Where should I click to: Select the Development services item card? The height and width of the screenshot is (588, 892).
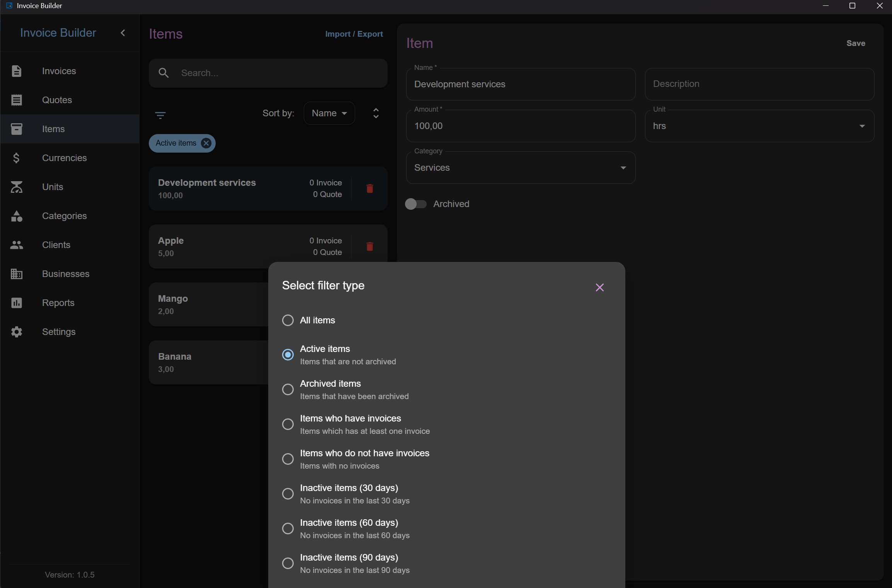(268, 189)
